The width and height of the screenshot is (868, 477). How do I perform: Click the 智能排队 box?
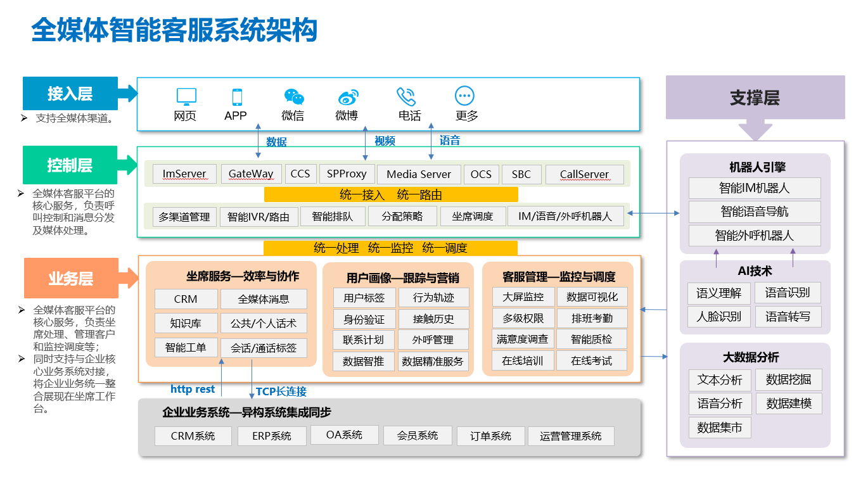click(x=332, y=216)
